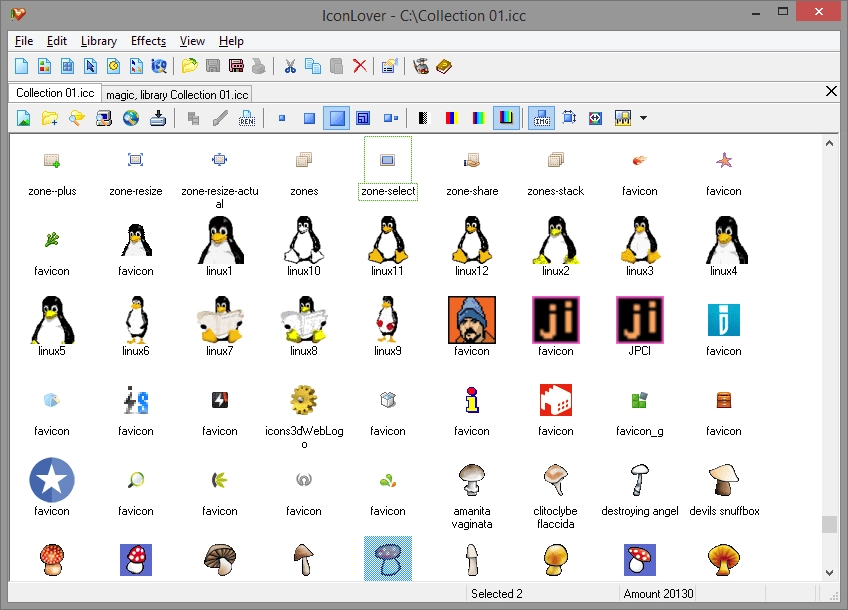Select the favicon_g green squares thumbnail
This screenshot has width=848, height=610.
click(x=640, y=400)
